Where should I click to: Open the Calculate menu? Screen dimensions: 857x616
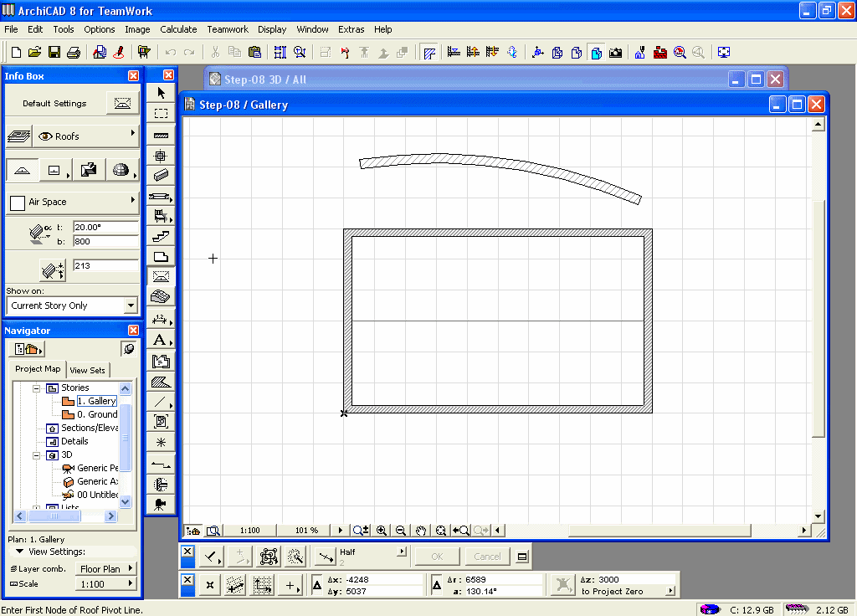tap(178, 29)
